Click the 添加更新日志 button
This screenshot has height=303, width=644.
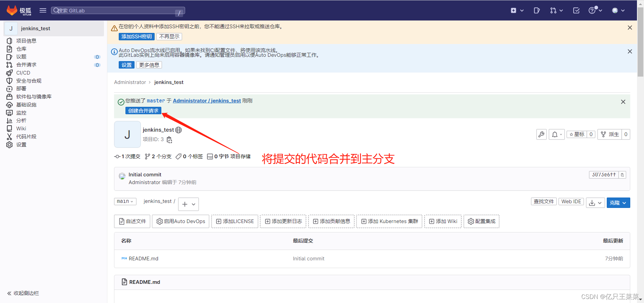tap(283, 221)
